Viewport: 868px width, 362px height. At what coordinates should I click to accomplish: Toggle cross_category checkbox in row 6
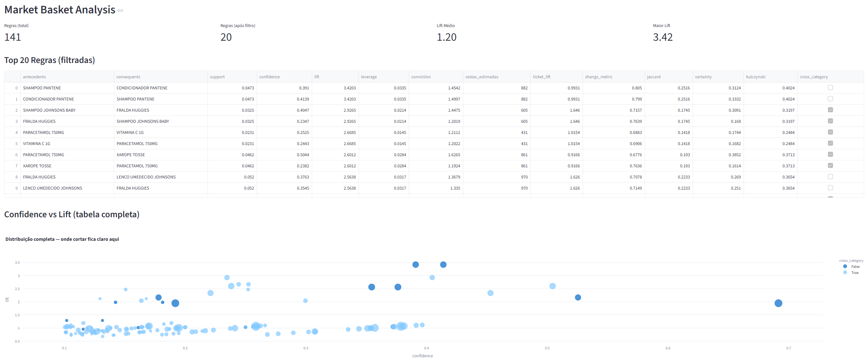[830, 154]
